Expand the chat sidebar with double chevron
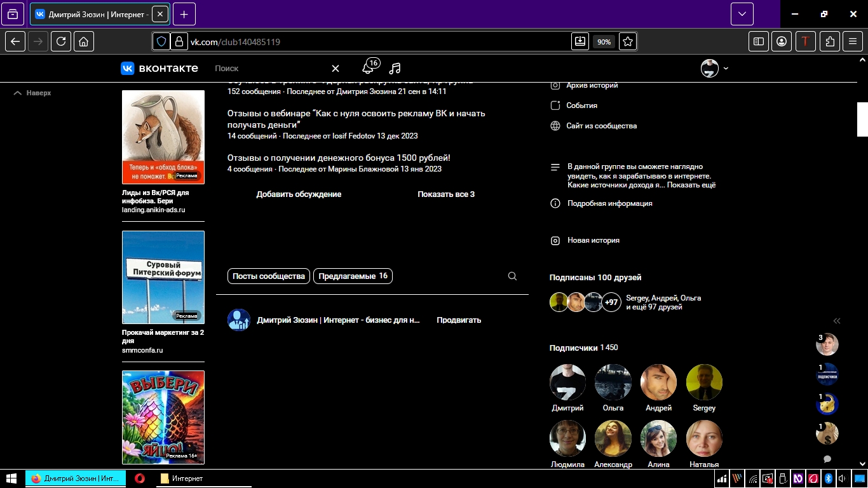The height and width of the screenshot is (488, 868). (x=837, y=321)
